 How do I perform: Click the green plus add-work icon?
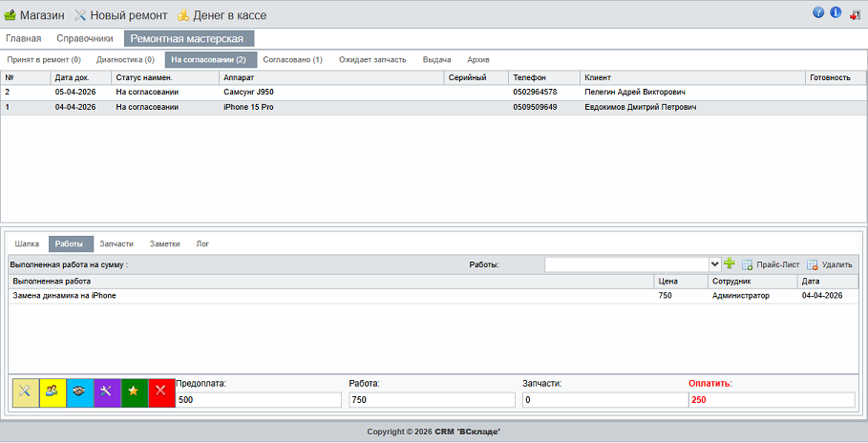pyautogui.click(x=730, y=264)
